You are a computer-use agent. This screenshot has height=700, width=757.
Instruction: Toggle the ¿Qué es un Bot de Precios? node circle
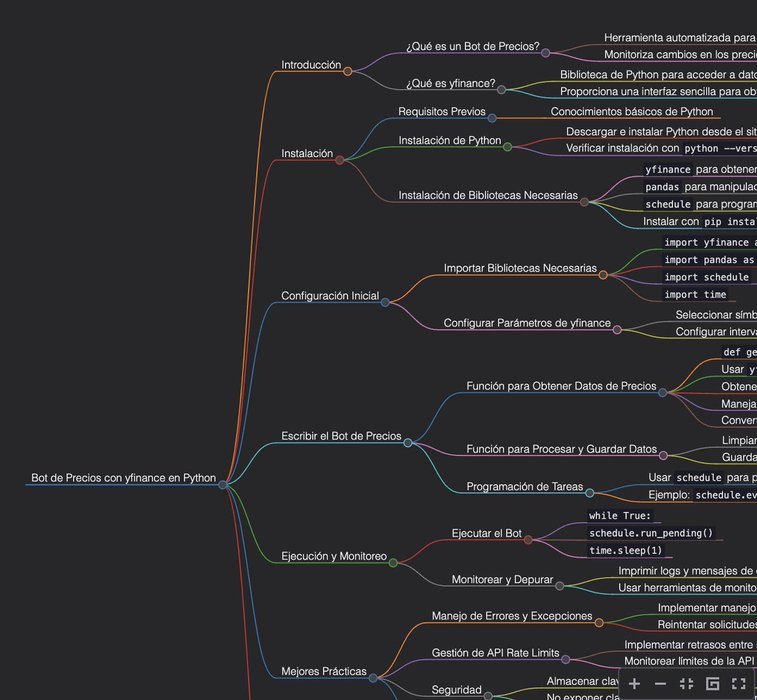(546, 53)
